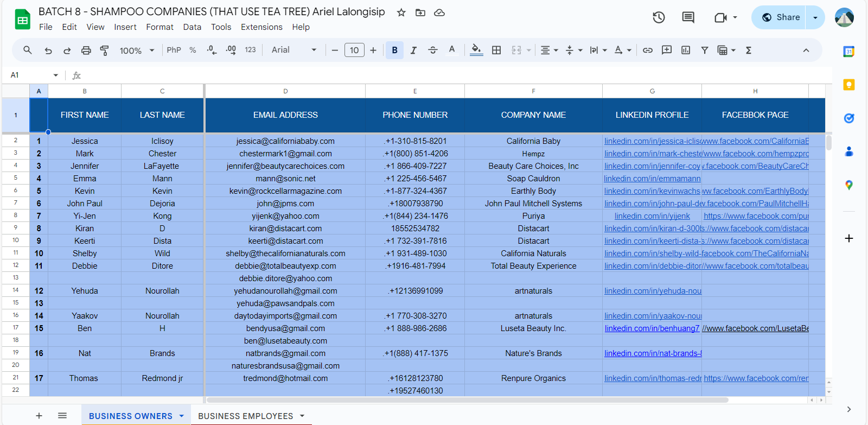Open the Share options dropdown arrow
The height and width of the screenshot is (425, 868).
click(x=815, y=17)
